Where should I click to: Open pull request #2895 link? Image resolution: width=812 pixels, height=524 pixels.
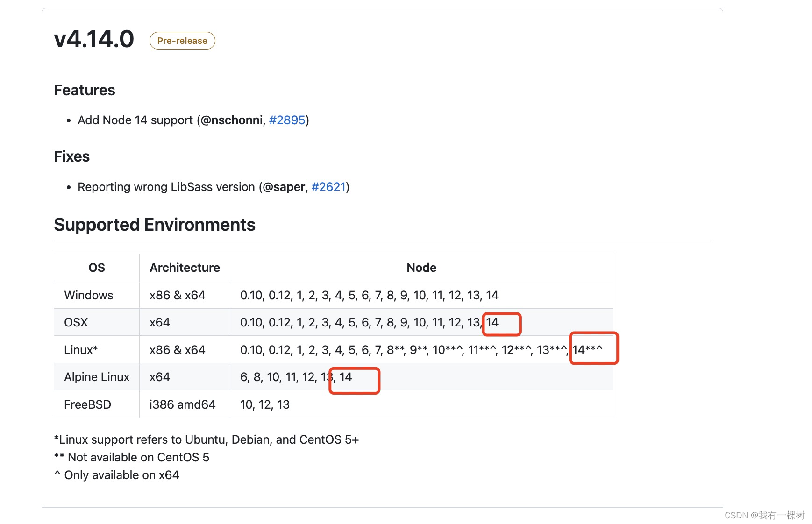pyautogui.click(x=287, y=120)
